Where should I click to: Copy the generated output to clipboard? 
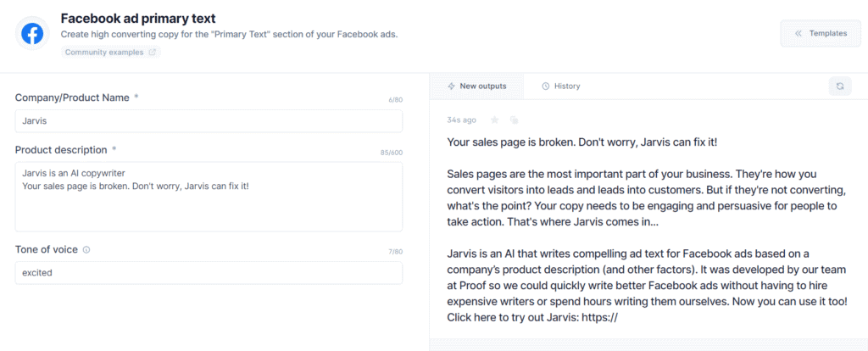515,120
